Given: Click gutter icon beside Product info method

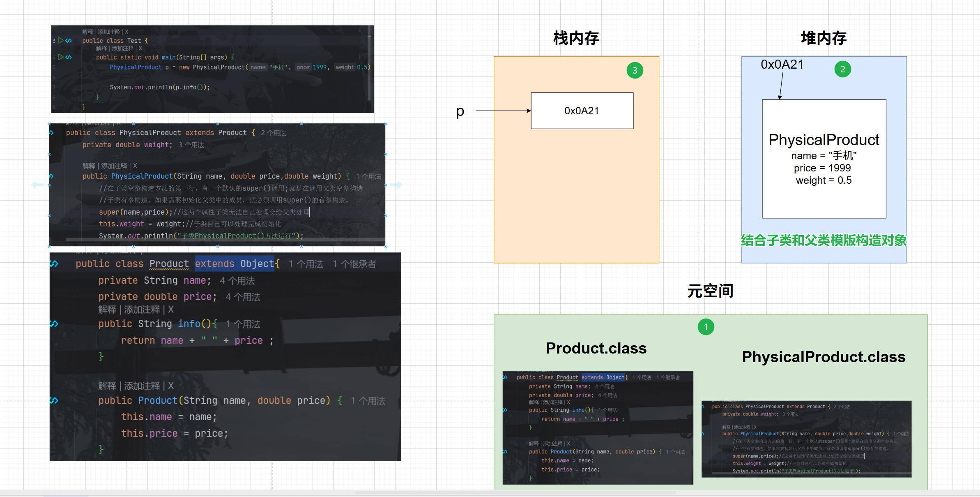Looking at the screenshot, I should tap(54, 324).
